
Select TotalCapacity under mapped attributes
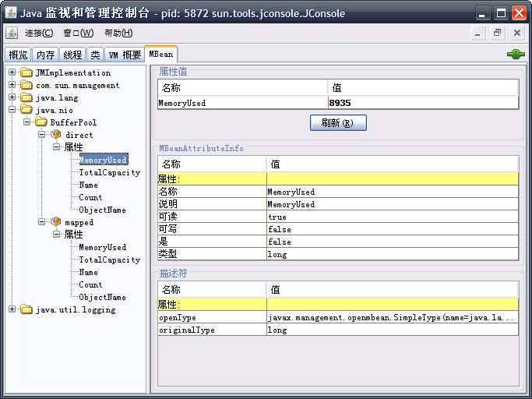(109, 260)
